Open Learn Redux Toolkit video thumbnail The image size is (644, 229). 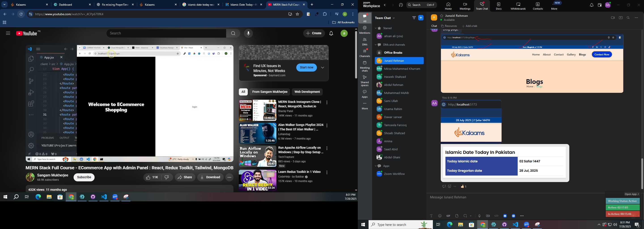pyautogui.click(x=257, y=180)
